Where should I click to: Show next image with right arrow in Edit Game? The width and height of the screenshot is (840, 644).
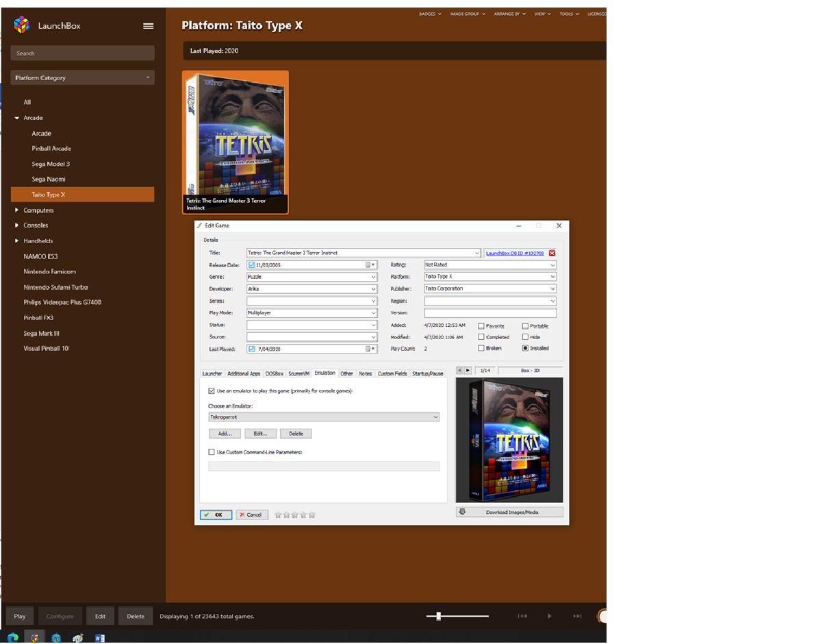click(468, 370)
